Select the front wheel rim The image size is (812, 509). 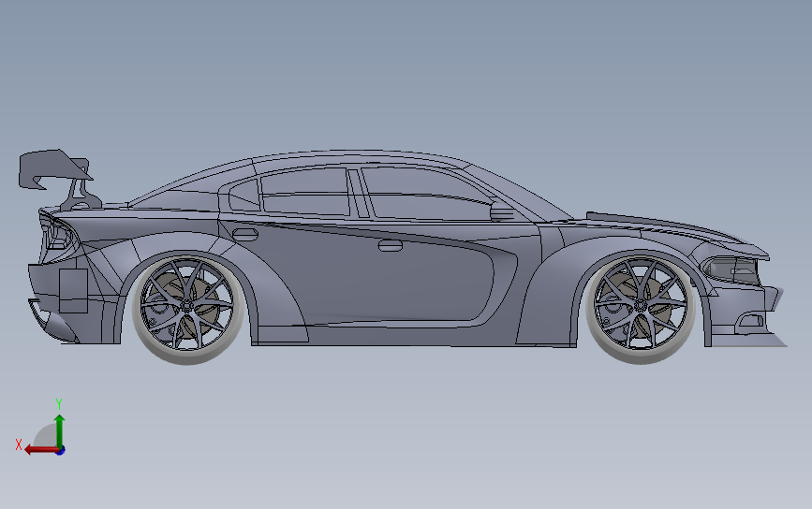(642, 306)
